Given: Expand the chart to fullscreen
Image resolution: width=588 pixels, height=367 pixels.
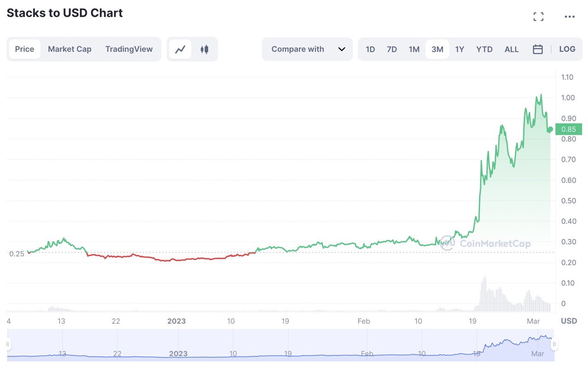Looking at the screenshot, I should coord(538,17).
